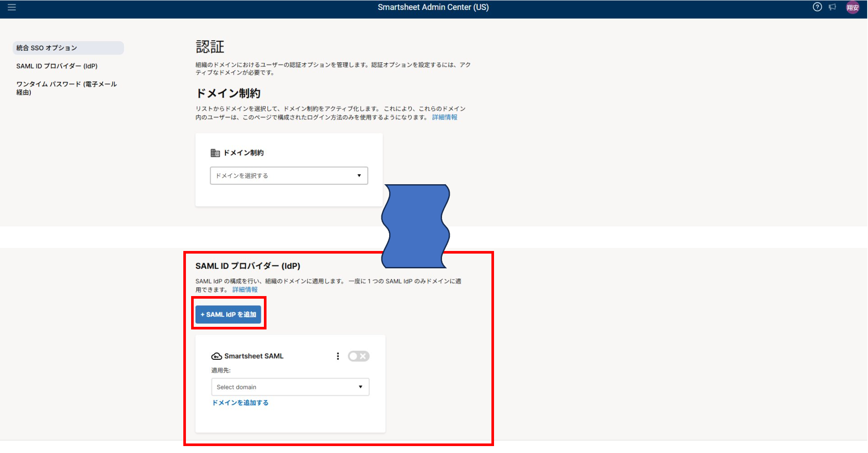
Task: Click the ドメイン制約 building icon
Action: pos(215,153)
